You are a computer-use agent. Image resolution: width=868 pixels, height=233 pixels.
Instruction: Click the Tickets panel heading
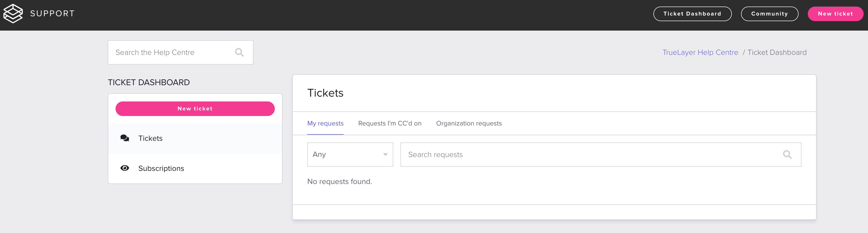(x=325, y=93)
